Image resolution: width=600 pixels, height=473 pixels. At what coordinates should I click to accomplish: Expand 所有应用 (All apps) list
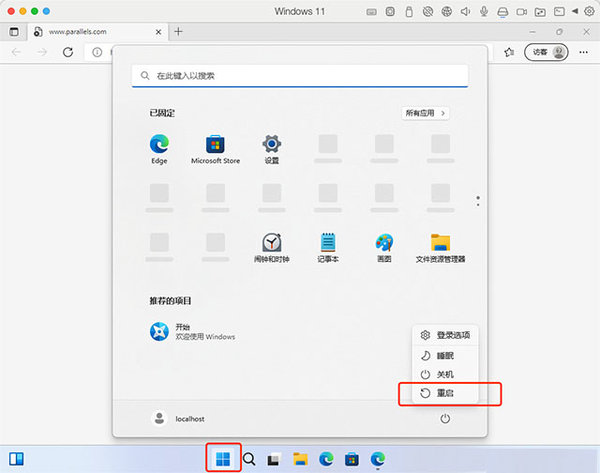(x=425, y=113)
